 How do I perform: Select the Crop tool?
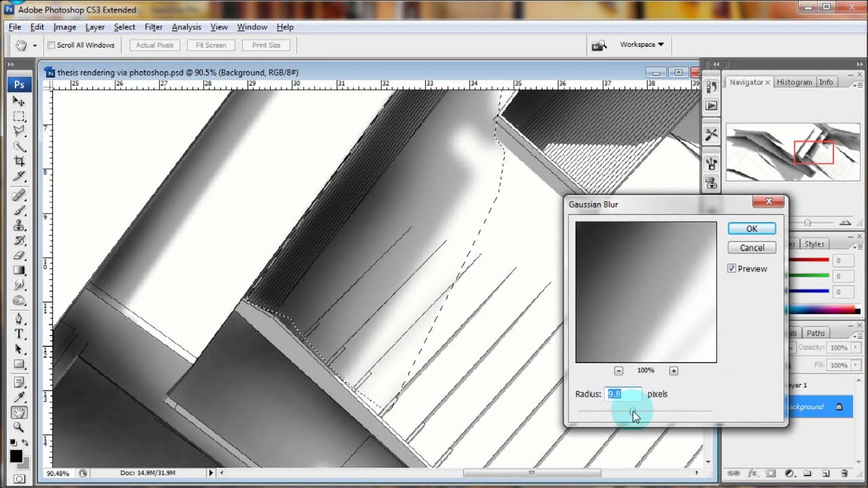click(x=19, y=161)
